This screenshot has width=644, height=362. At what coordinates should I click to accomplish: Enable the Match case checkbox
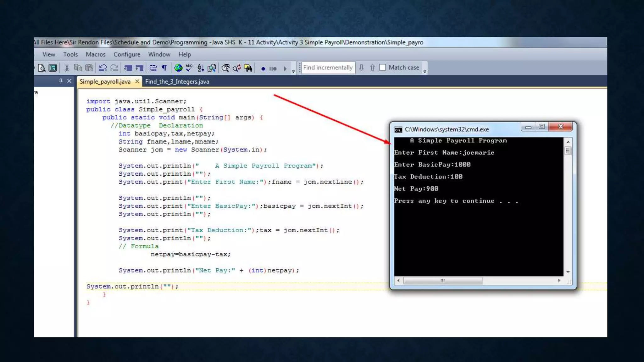[x=383, y=68]
